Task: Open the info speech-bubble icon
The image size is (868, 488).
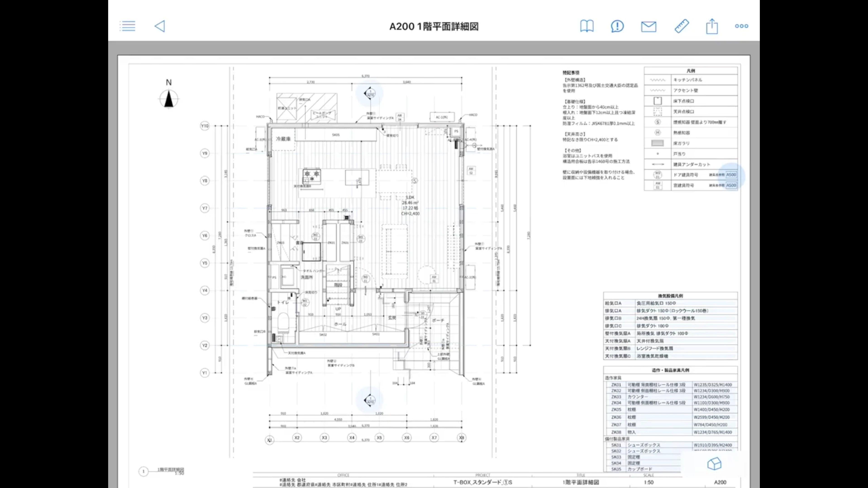Action: pyautogui.click(x=617, y=26)
